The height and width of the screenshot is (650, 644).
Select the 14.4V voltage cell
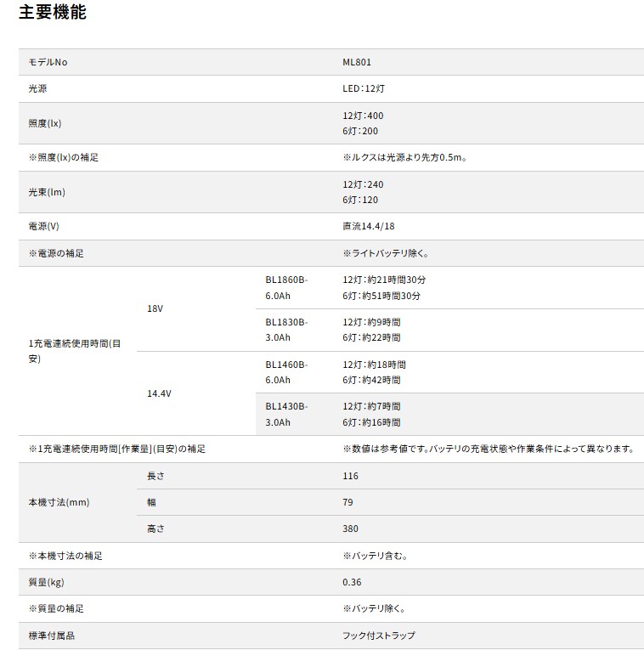(159, 393)
